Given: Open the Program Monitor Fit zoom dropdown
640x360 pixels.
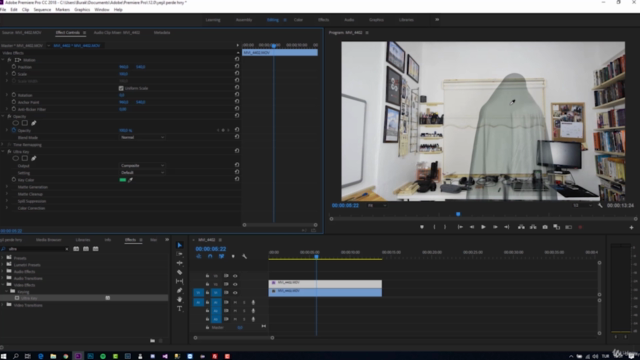Looking at the screenshot, I should pyautogui.click(x=377, y=205).
